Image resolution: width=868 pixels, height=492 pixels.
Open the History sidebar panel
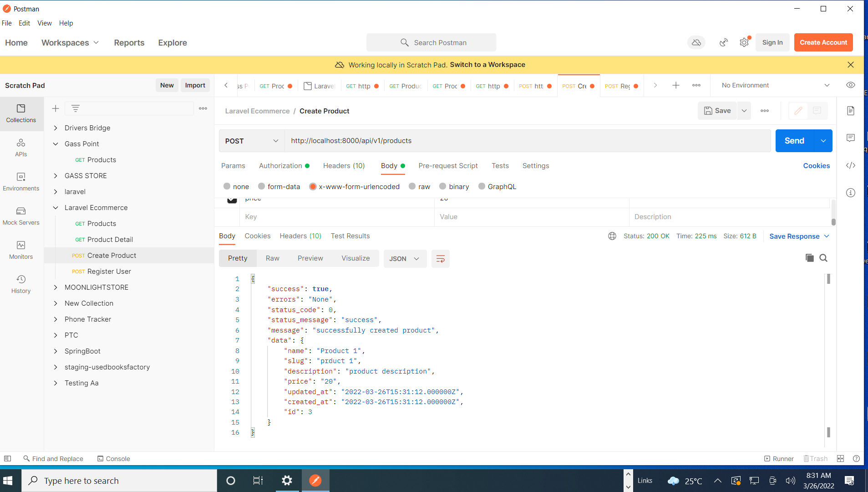click(x=21, y=284)
